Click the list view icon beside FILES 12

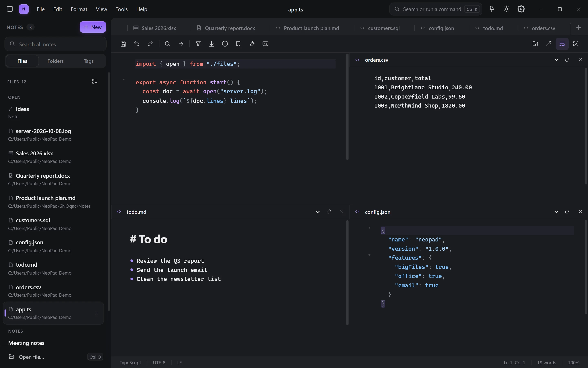pos(95,81)
